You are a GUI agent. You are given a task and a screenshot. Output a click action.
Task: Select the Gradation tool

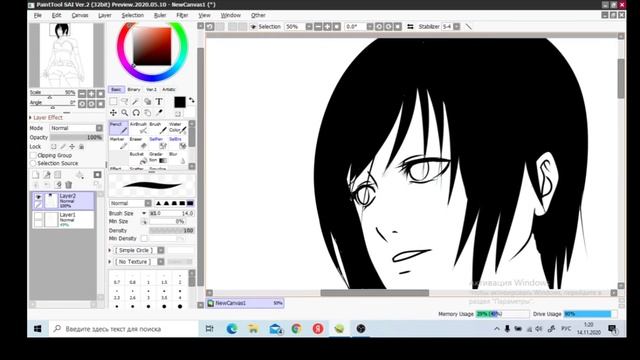click(x=158, y=158)
